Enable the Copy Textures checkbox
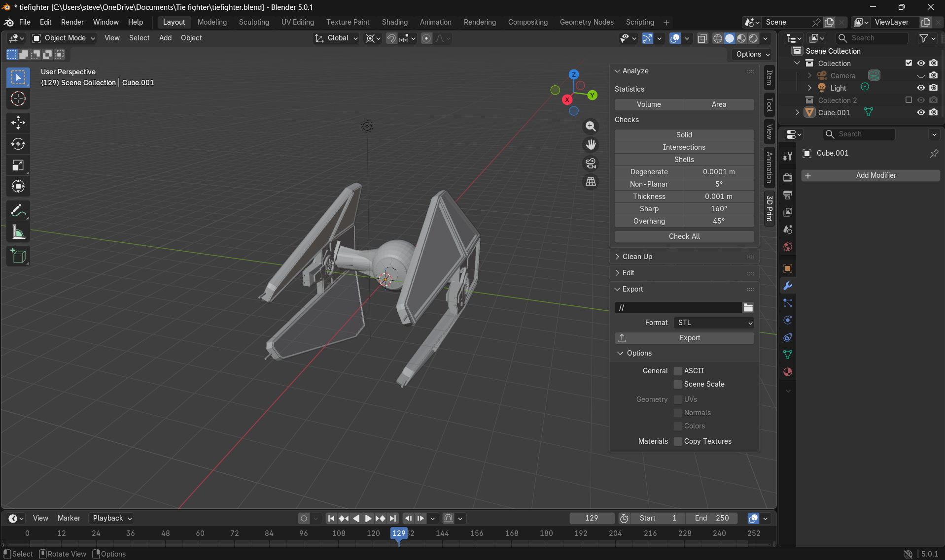 (678, 441)
